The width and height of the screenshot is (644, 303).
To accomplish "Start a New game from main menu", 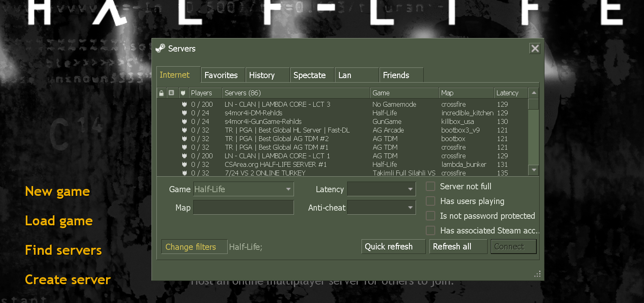I will [57, 191].
